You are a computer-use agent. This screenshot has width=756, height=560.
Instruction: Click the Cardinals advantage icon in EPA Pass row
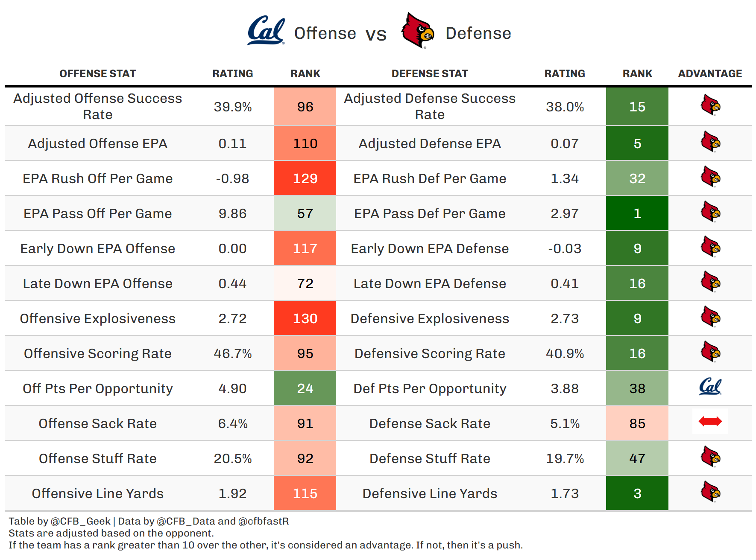(x=710, y=212)
